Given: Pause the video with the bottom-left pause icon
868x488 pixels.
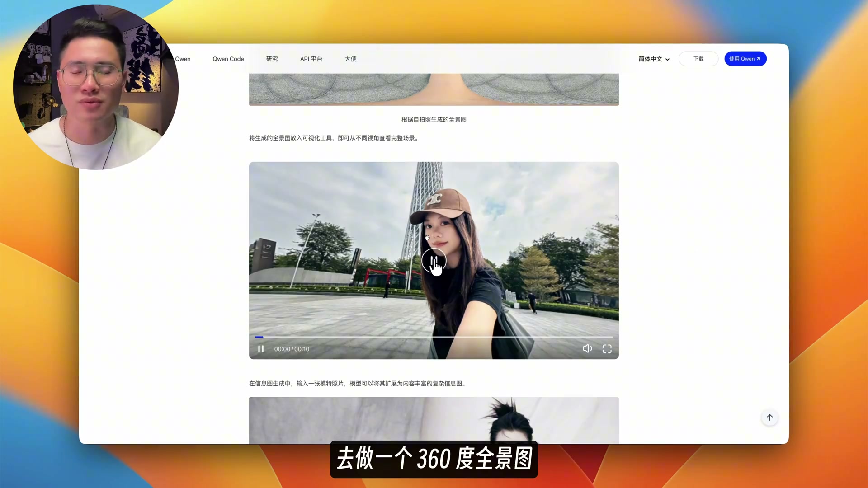Looking at the screenshot, I should (x=261, y=349).
